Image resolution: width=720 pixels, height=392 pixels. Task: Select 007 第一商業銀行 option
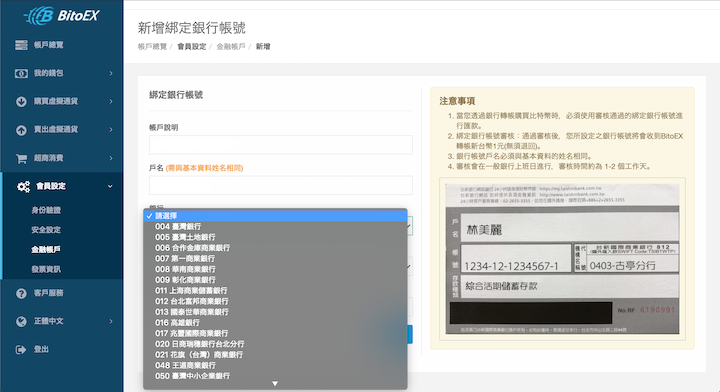[x=275, y=258]
